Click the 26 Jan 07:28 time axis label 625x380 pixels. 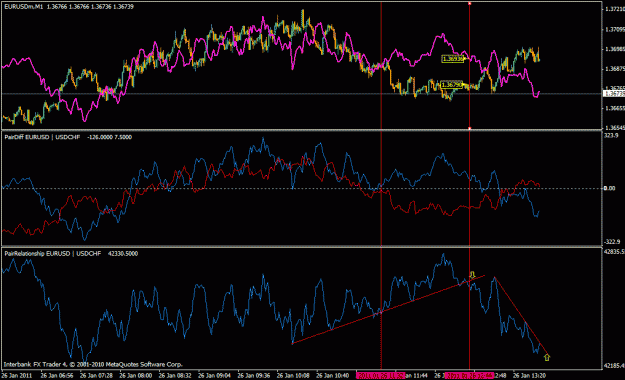[96, 376]
